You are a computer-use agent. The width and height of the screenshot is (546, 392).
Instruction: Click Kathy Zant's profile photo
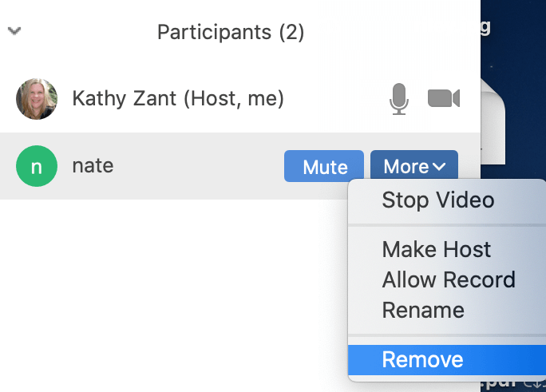click(x=37, y=99)
